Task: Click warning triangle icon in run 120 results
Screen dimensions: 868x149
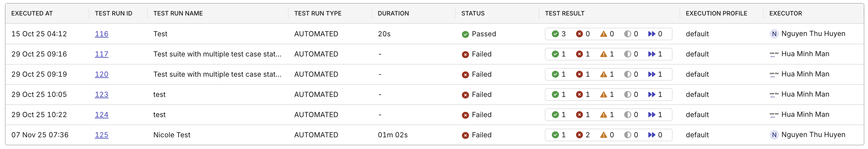Action: (604, 74)
